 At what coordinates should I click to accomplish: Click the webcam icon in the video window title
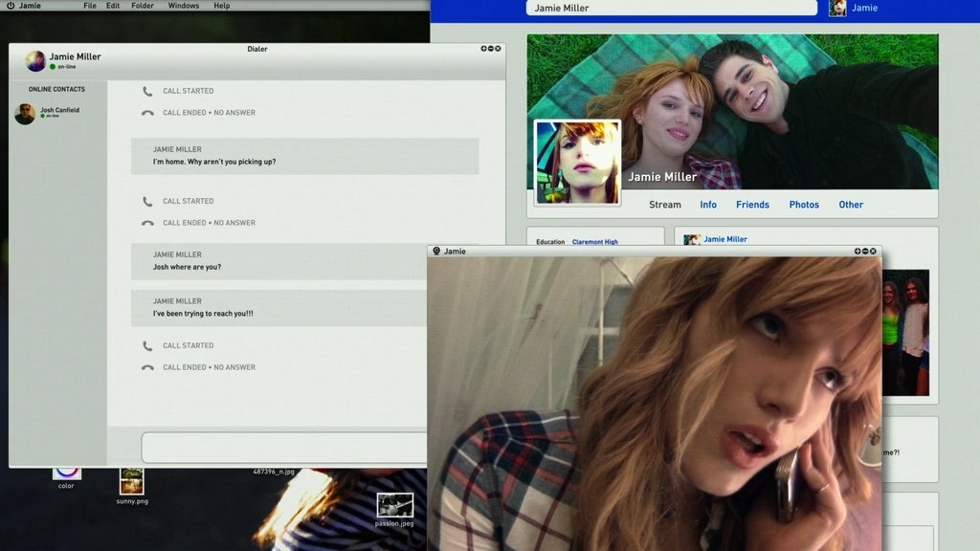click(436, 252)
